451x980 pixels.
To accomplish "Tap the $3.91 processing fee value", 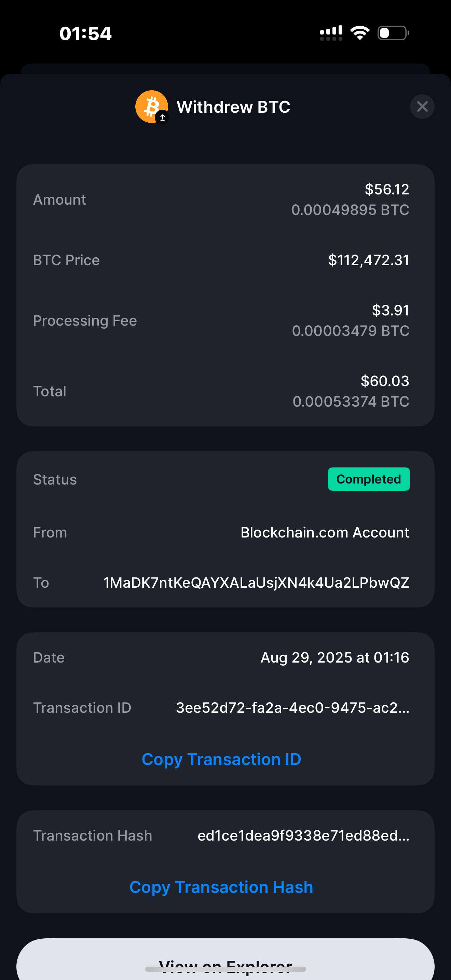I will 391,310.
